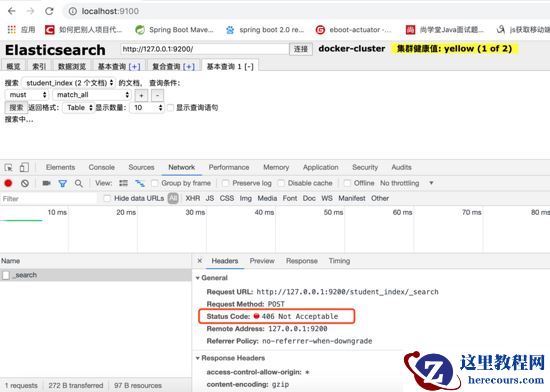The image size is (550, 392).
Task: Select the _search request row
Action: pos(95,275)
